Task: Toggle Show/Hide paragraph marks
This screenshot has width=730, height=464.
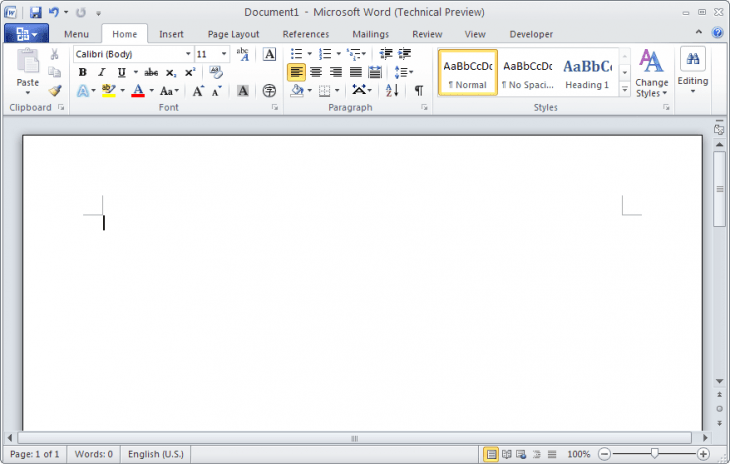Action: (419, 90)
